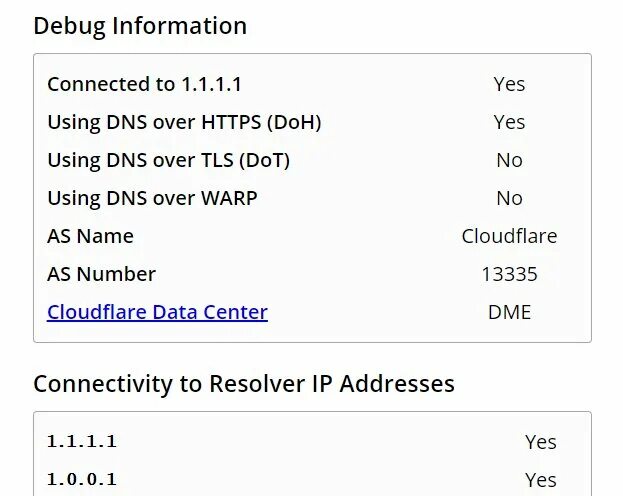
Task: Click the Connectivity to Resolver IP Addresses heading
Action: (244, 384)
